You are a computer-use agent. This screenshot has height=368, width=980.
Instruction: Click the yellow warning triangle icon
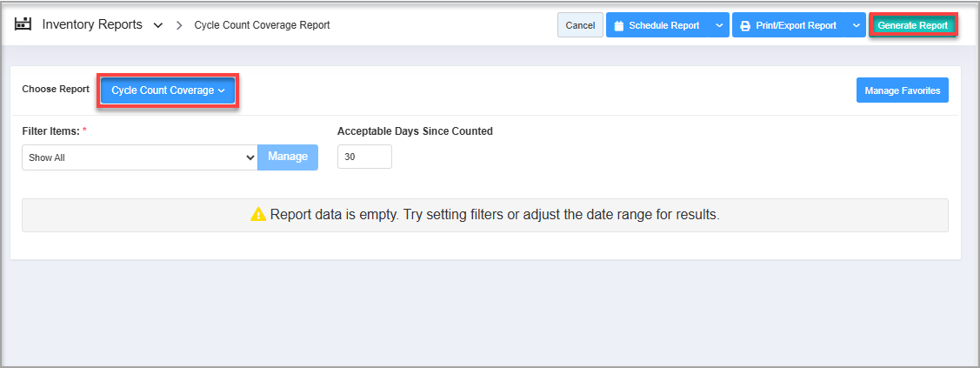258,214
